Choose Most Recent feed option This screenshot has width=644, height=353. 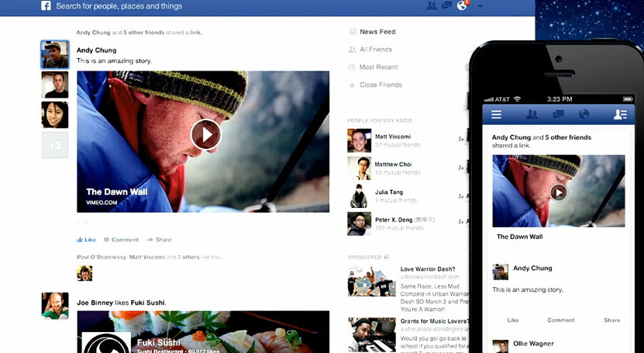click(x=378, y=67)
